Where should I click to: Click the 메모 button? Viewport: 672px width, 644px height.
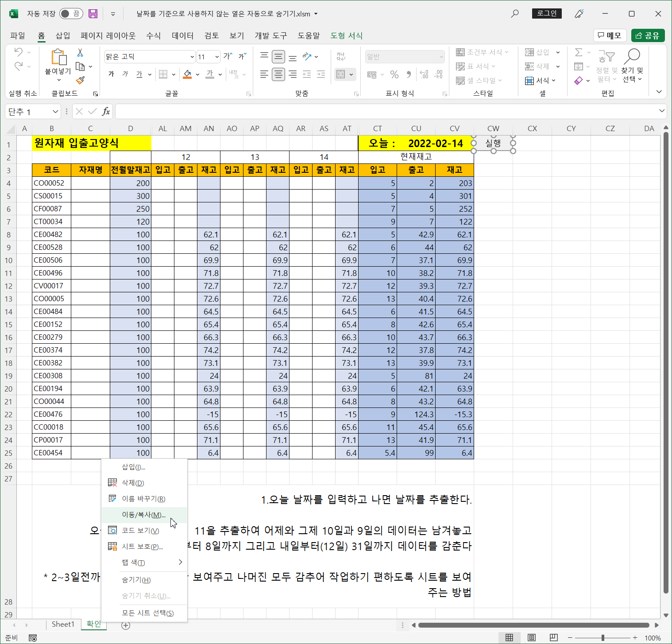[610, 35]
